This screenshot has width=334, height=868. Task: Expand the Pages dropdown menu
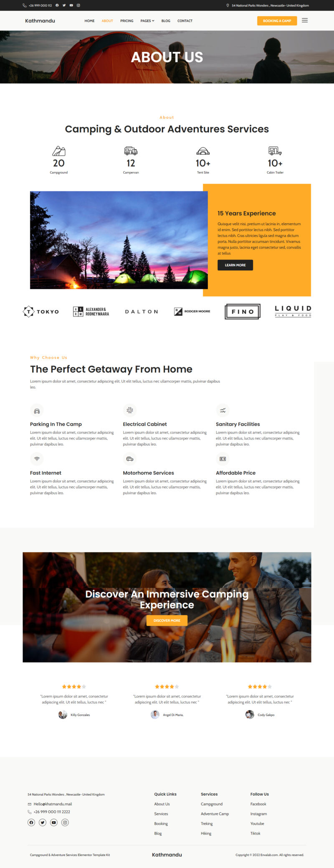(x=147, y=21)
